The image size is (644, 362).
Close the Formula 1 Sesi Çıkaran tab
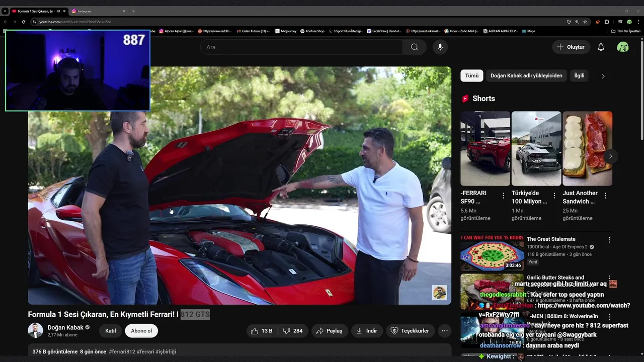(x=64, y=11)
